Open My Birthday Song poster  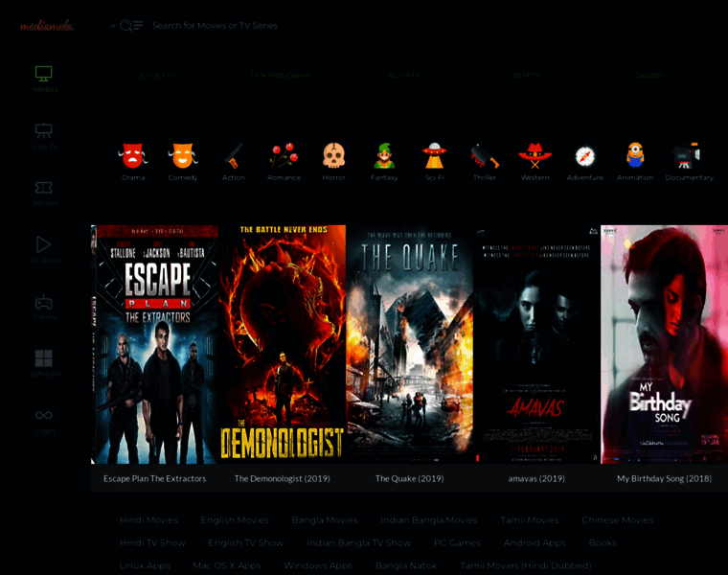pyautogui.click(x=665, y=344)
